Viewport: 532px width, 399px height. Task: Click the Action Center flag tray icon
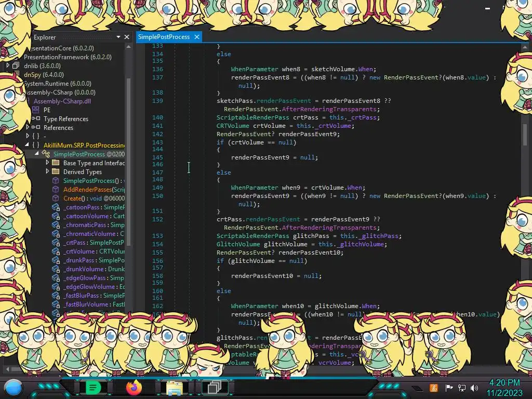pyautogui.click(x=449, y=388)
